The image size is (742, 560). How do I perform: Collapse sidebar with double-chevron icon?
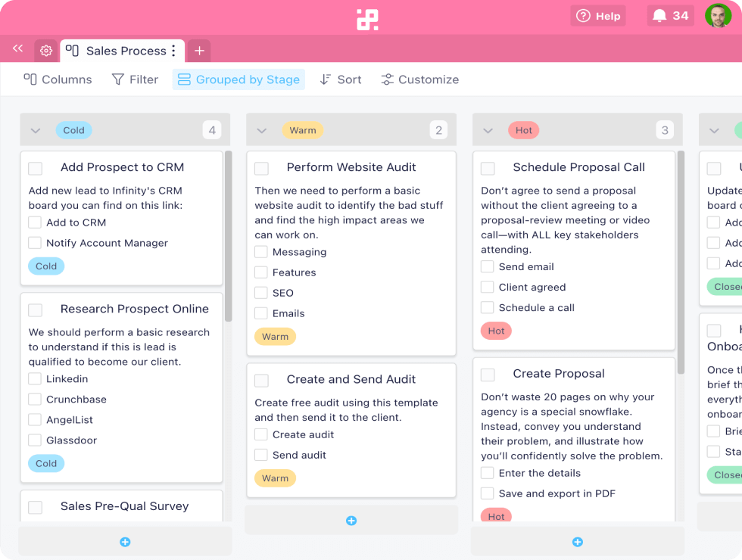pos(18,48)
